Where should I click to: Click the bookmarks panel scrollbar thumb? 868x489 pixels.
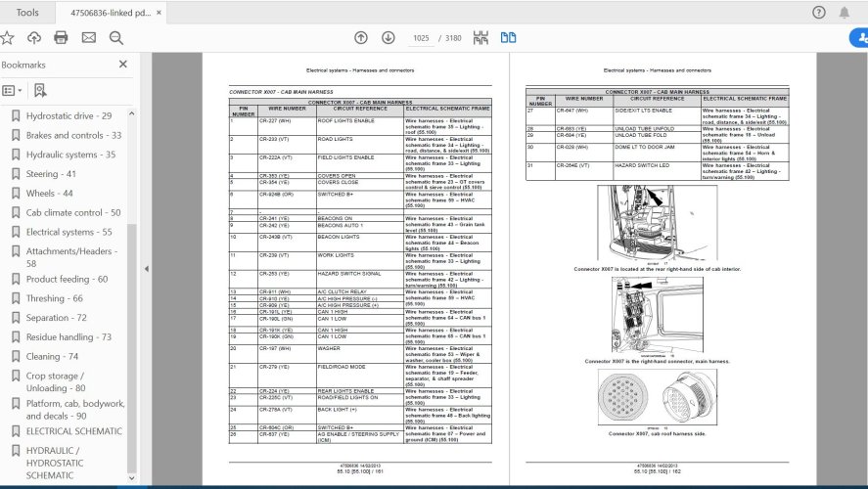[x=132, y=348]
